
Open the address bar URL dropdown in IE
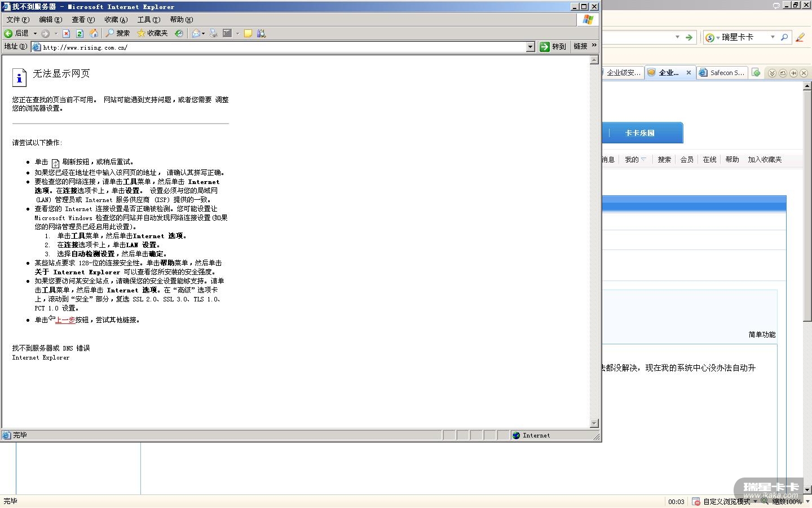pos(530,47)
